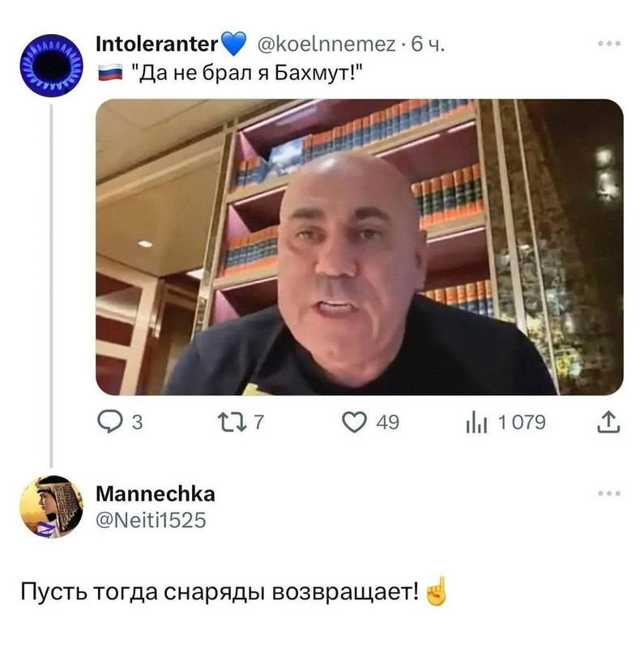
Task: Like the tweet with the heart icon
Action: 354,422
